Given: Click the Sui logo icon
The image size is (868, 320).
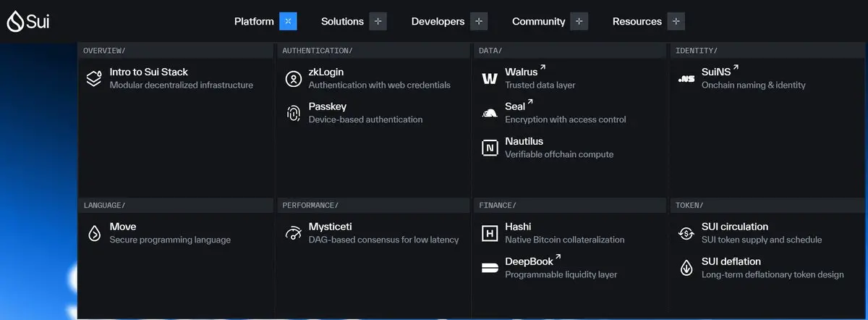Looking at the screenshot, I should click(14, 22).
